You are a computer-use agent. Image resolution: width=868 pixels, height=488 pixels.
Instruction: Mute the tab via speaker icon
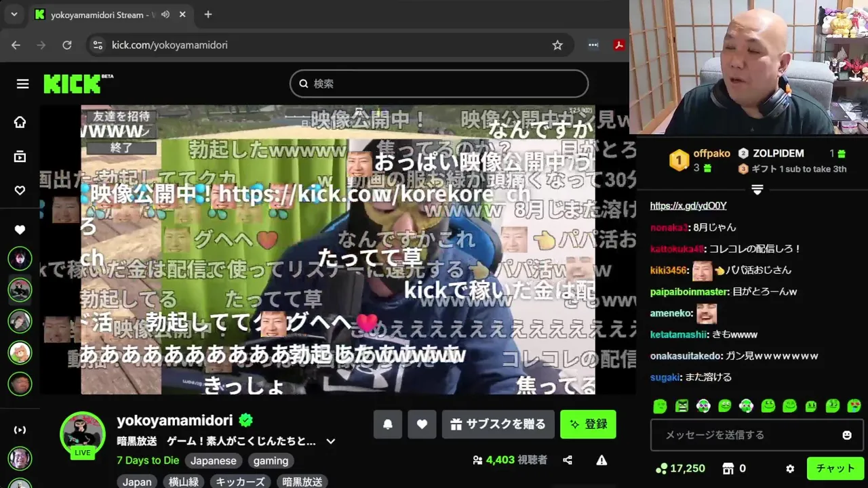tap(165, 14)
